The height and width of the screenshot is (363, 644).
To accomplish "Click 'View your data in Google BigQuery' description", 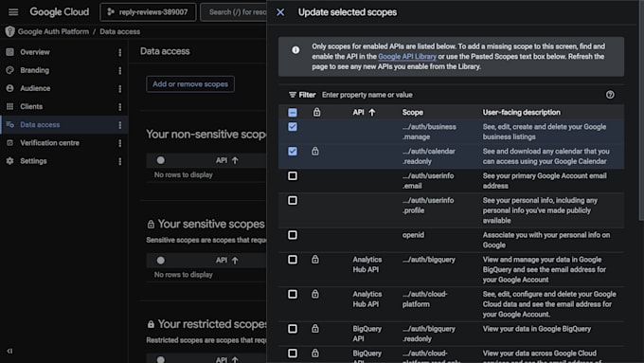I will tap(536, 329).
